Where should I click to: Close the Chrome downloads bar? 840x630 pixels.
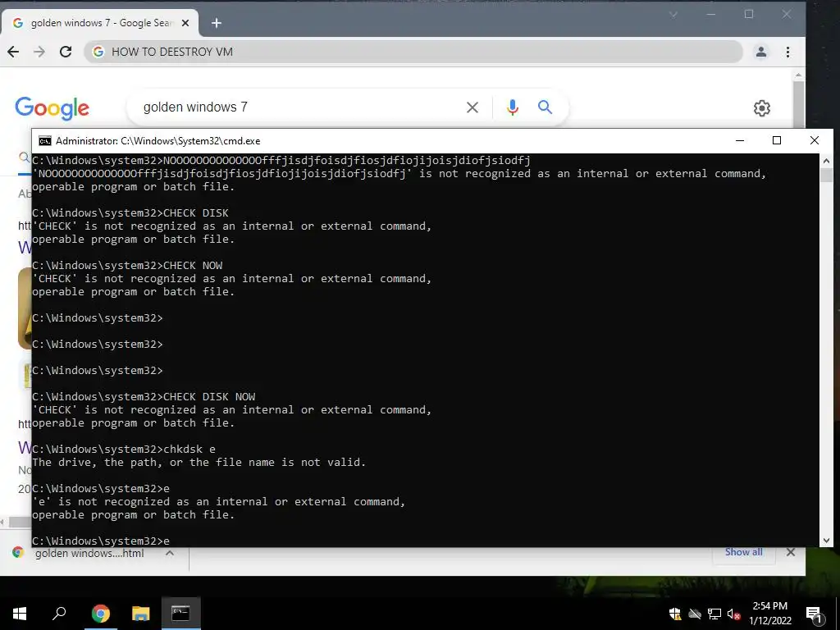pyautogui.click(x=791, y=552)
